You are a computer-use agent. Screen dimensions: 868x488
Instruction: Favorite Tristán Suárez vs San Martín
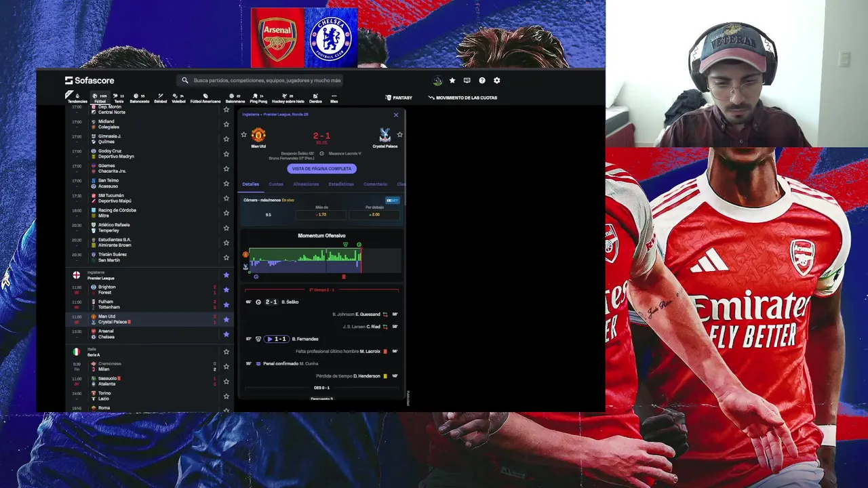pos(226,258)
